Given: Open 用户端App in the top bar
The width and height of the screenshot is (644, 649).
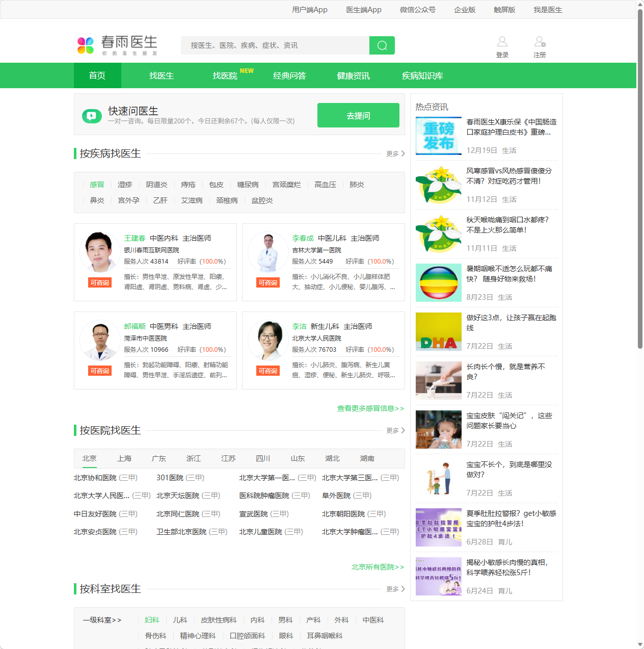Looking at the screenshot, I should (309, 10).
